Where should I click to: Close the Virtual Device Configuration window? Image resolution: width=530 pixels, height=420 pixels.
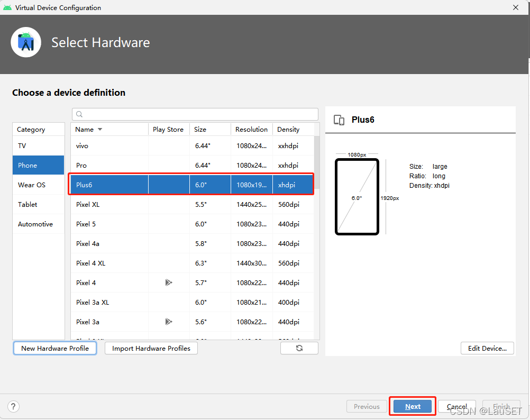tap(516, 7)
